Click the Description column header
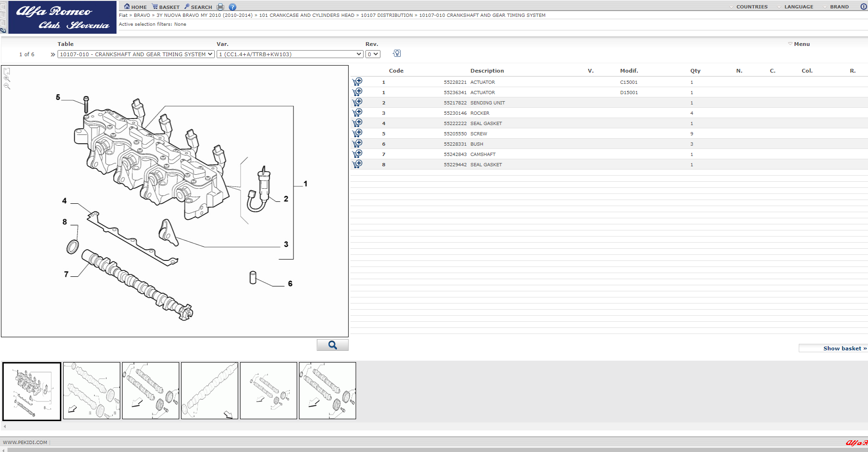The width and height of the screenshot is (868, 452). click(x=487, y=71)
